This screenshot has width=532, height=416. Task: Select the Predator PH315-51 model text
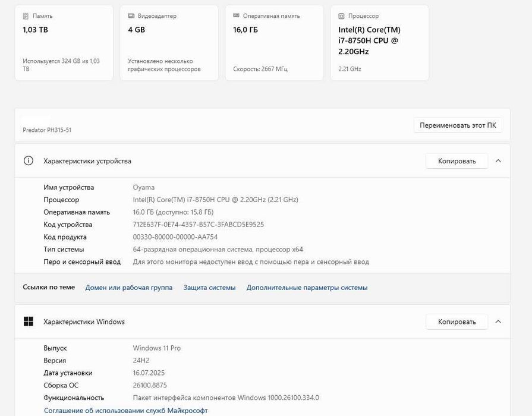47,130
